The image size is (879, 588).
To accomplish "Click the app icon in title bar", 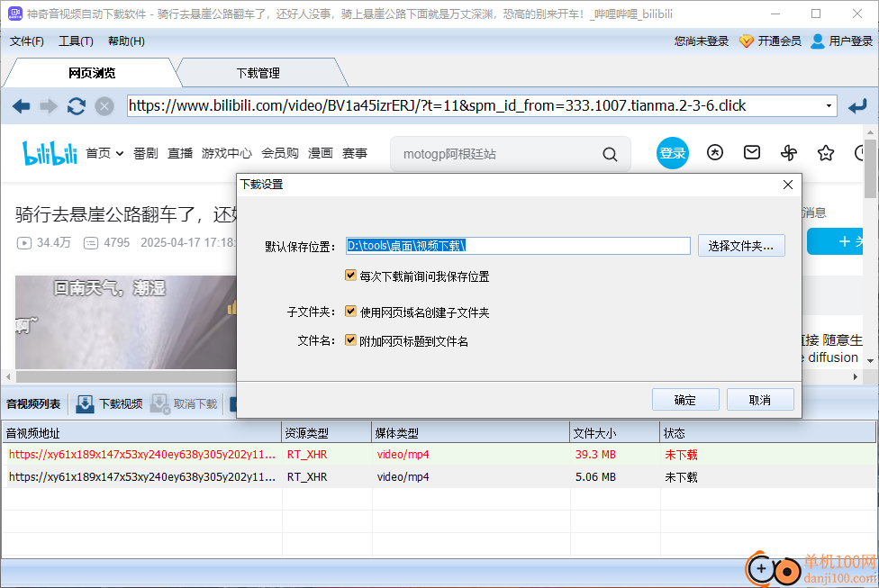I will [15, 14].
